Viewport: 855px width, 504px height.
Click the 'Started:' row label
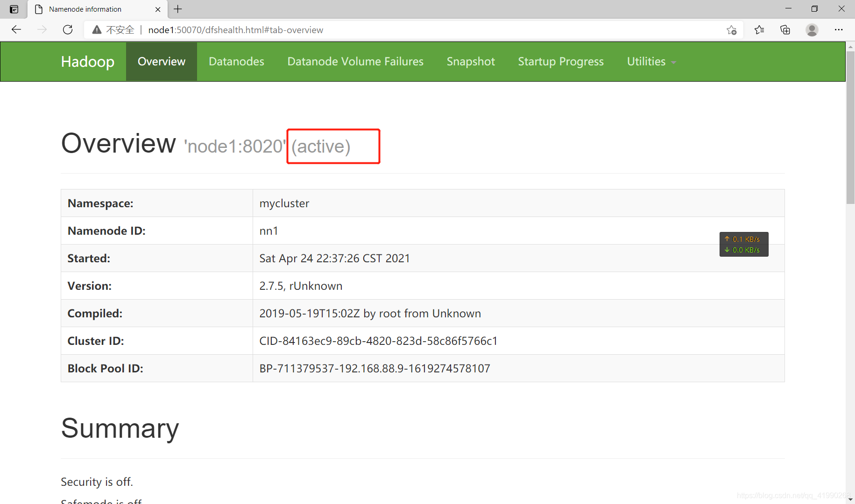[89, 259]
